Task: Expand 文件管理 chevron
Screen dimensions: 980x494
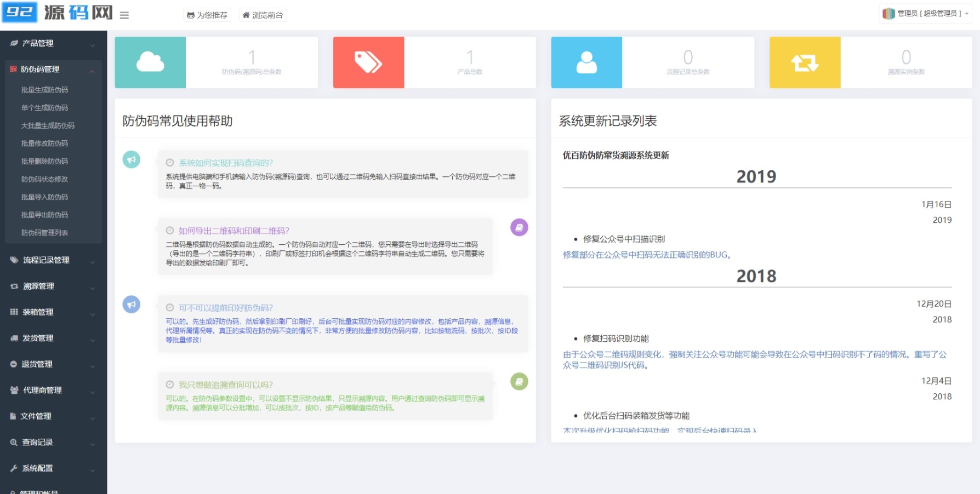Action: [93, 418]
